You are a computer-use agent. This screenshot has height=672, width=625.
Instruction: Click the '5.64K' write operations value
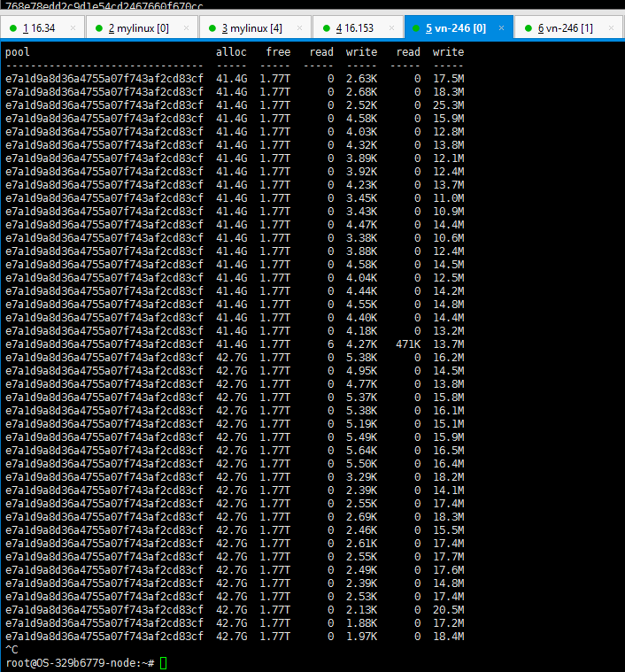point(361,451)
